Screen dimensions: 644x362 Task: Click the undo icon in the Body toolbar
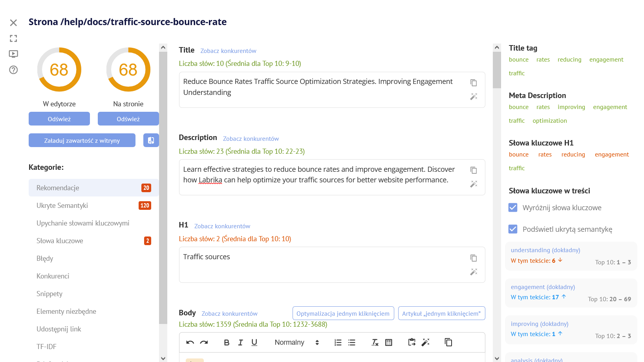(x=190, y=342)
